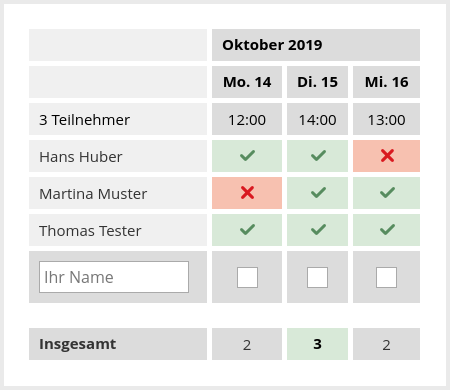Click Thomas Tester's checkmark for Mi. 16
This screenshot has height=390, width=450.
pyautogui.click(x=387, y=230)
